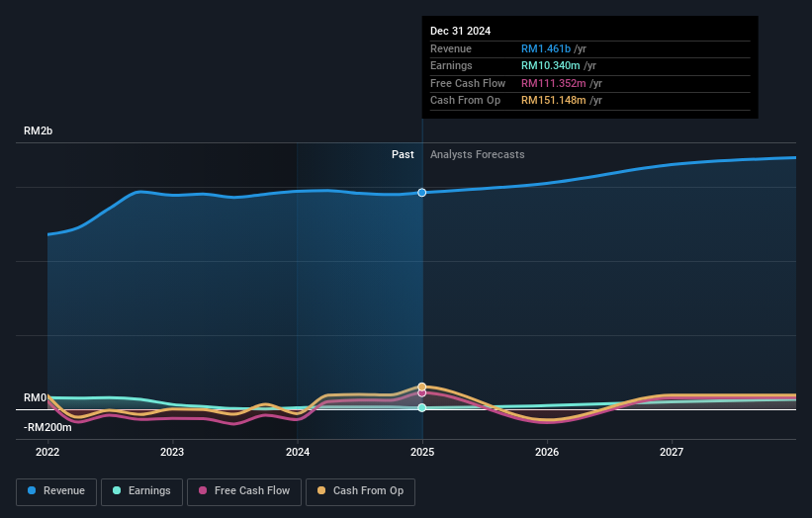Click the 2027 x-axis label
Image resolution: width=812 pixels, height=518 pixels.
coord(672,452)
